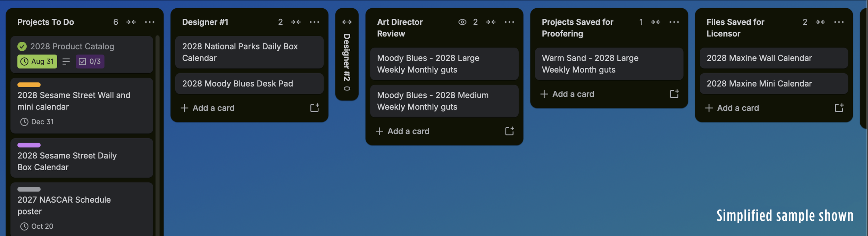Viewport: 868px width, 236px height.
Task: Click the Aug 31 due date badge
Action: click(37, 62)
